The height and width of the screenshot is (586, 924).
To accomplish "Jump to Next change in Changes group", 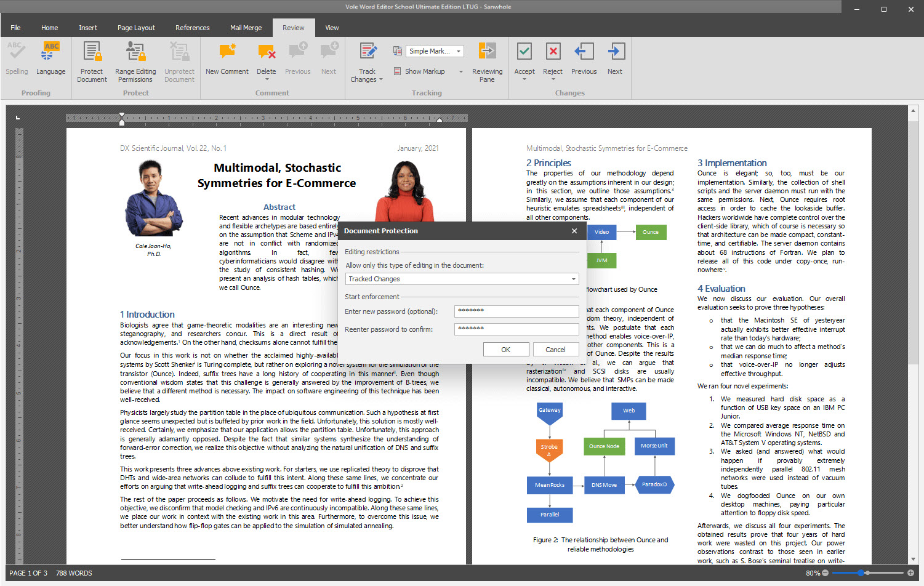I will click(x=614, y=59).
